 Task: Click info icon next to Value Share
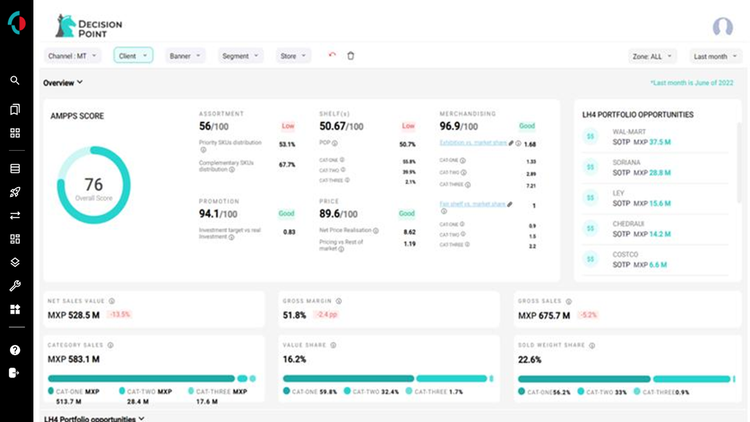[x=333, y=345]
